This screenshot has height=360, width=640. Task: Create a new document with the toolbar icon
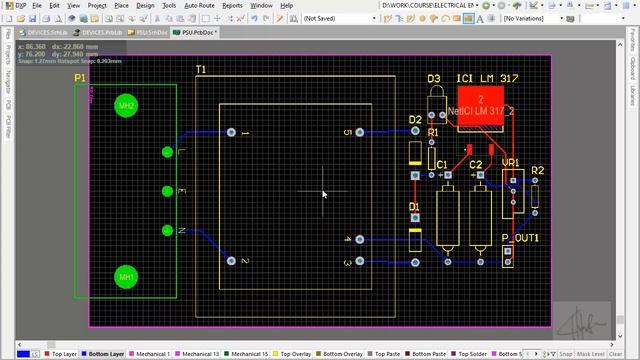pos(9,18)
